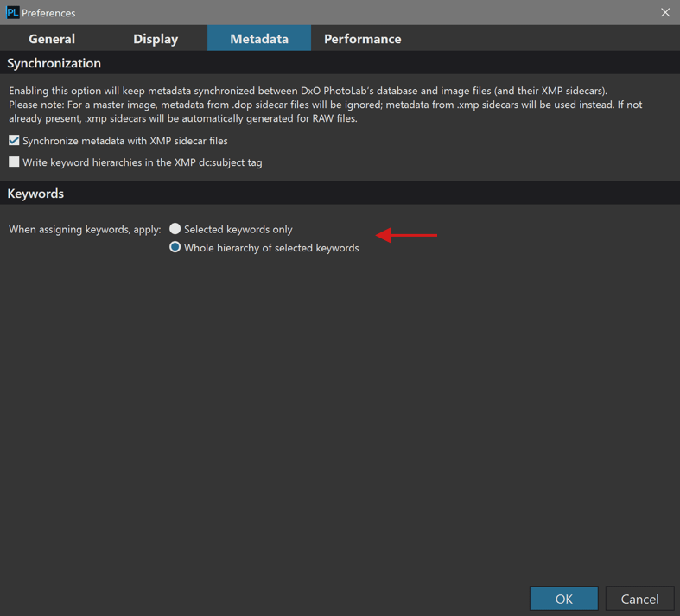
Task: Click the 'When assigning keywords, apply:' label
Action: [85, 229]
